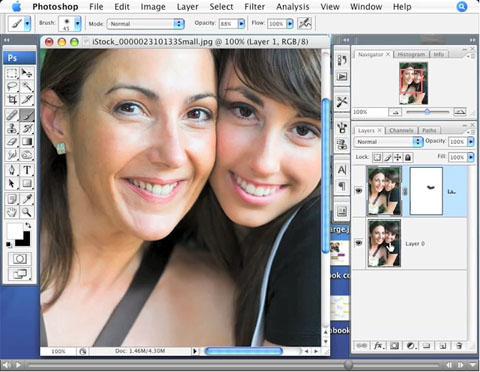Create new adjustment layer button
This screenshot has width=480, height=372.
point(411,346)
